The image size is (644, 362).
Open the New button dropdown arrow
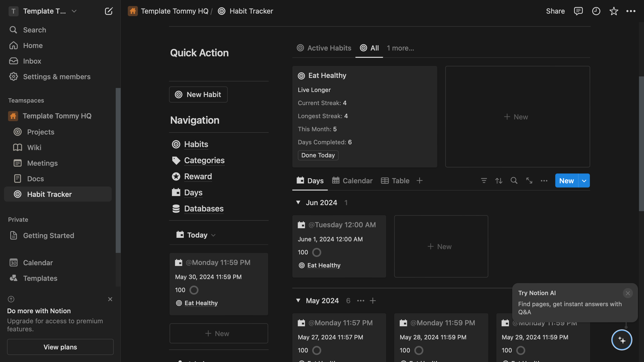[584, 180]
